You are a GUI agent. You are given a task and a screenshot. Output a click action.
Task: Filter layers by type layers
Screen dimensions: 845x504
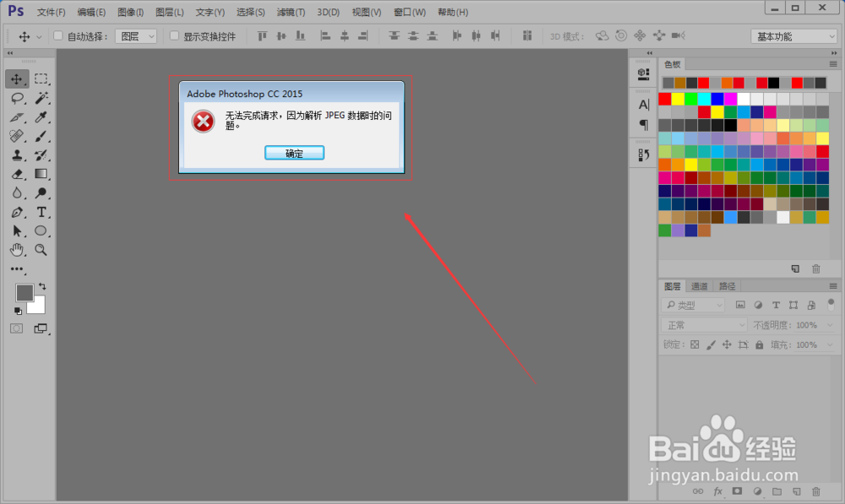pos(776,306)
